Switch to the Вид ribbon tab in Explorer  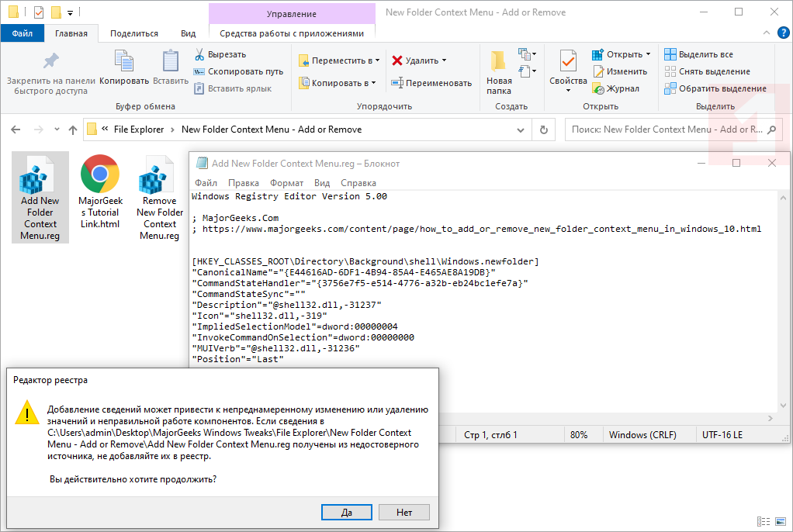(x=188, y=33)
